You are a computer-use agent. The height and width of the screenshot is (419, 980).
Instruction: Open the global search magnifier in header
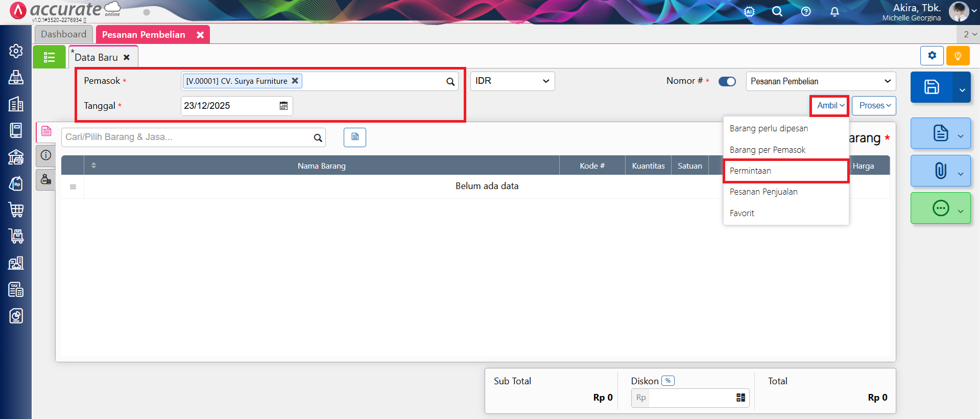click(777, 12)
